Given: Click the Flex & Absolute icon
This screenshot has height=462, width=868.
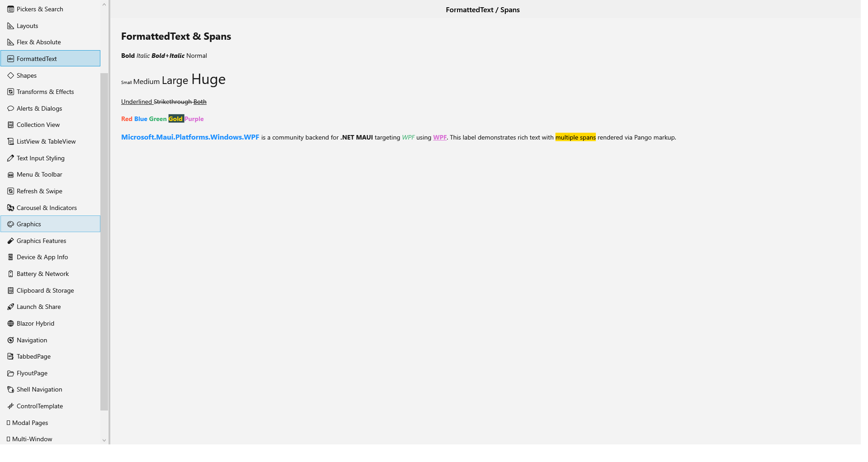Looking at the screenshot, I should tap(11, 42).
